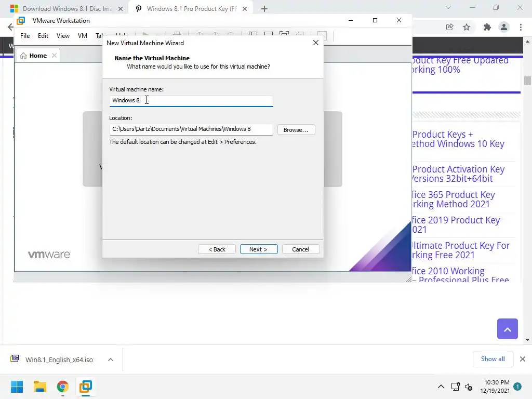Open the Product Activation Key 32bit+64bit link
The width and height of the screenshot is (532, 399).
(458, 174)
